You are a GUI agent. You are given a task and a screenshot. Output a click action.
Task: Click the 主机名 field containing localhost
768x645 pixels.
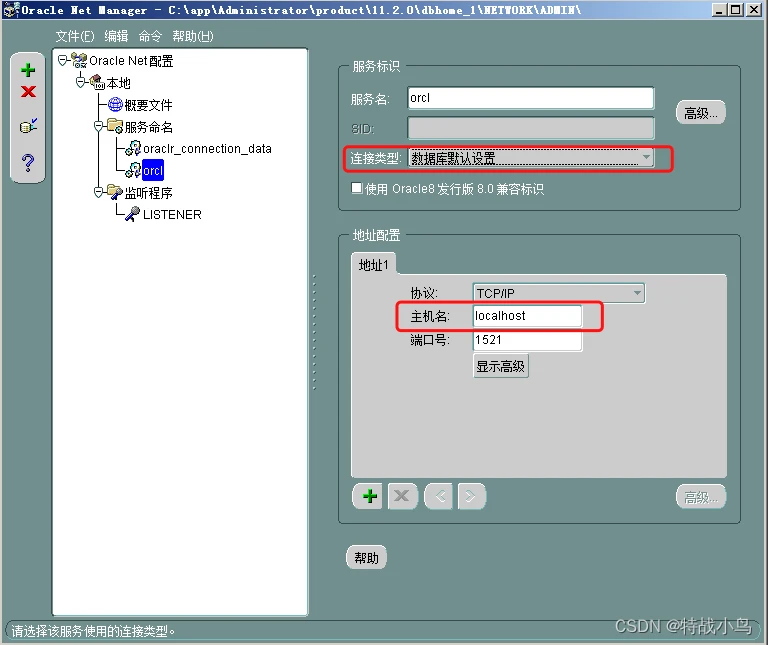pyautogui.click(x=527, y=316)
